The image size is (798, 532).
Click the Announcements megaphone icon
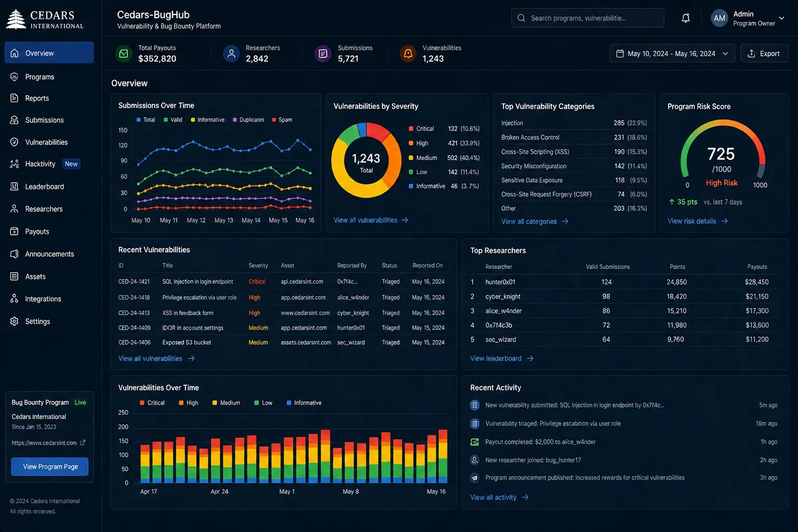click(15, 254)
